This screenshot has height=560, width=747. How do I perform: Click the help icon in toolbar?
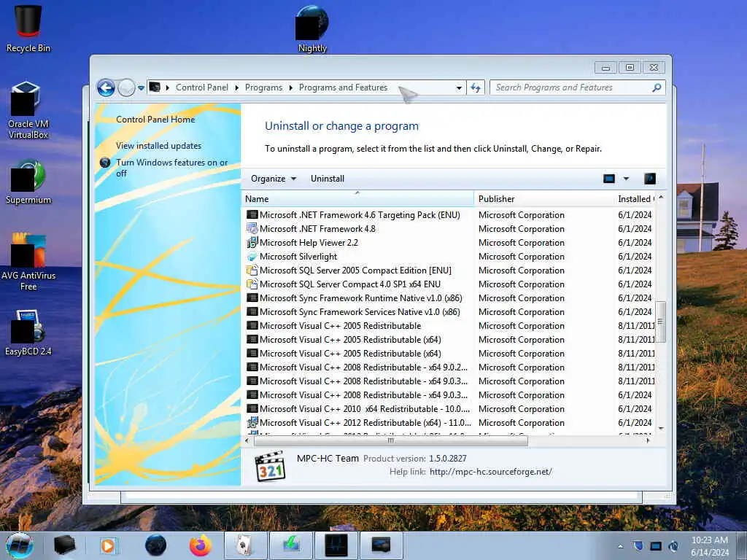point(650,179)
